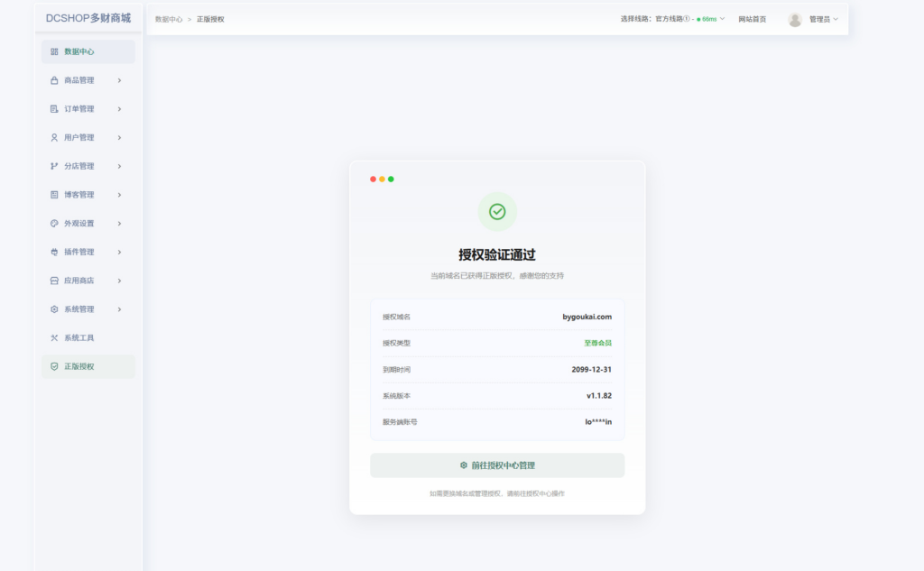Expand the 应用商店 chevron

pyautogui.click(x=119, y=281)
